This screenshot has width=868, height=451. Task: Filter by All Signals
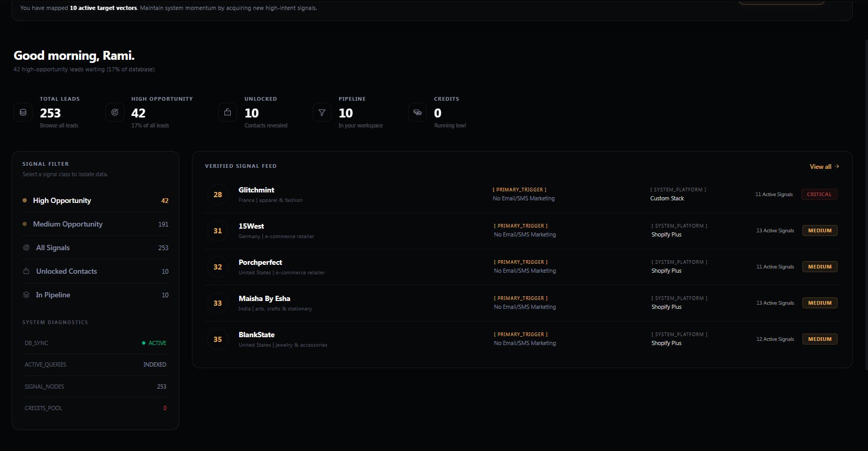coord(95,248)
